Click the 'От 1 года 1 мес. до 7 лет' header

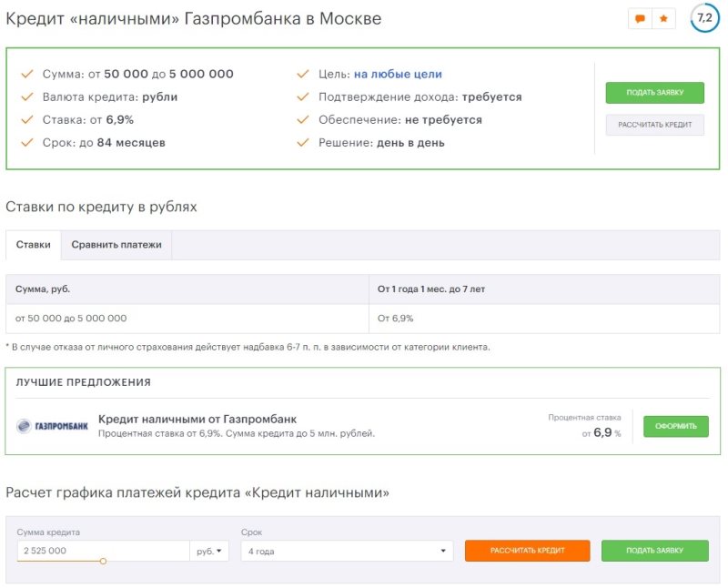click(x=544, y=289)
